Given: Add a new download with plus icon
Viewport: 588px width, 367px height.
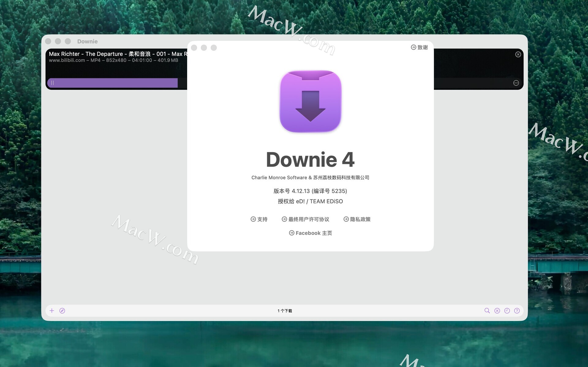Looking at the screenshot, I should pos(52,311).
